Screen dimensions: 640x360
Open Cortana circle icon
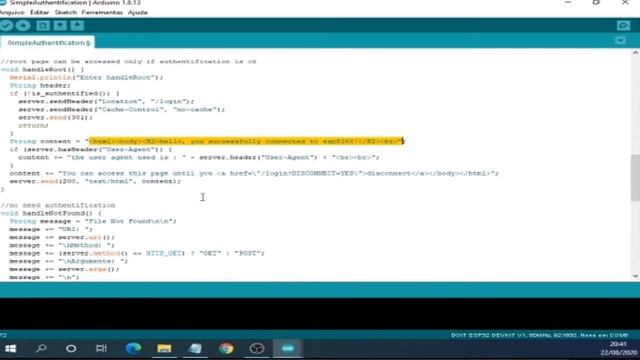point(71,349)
